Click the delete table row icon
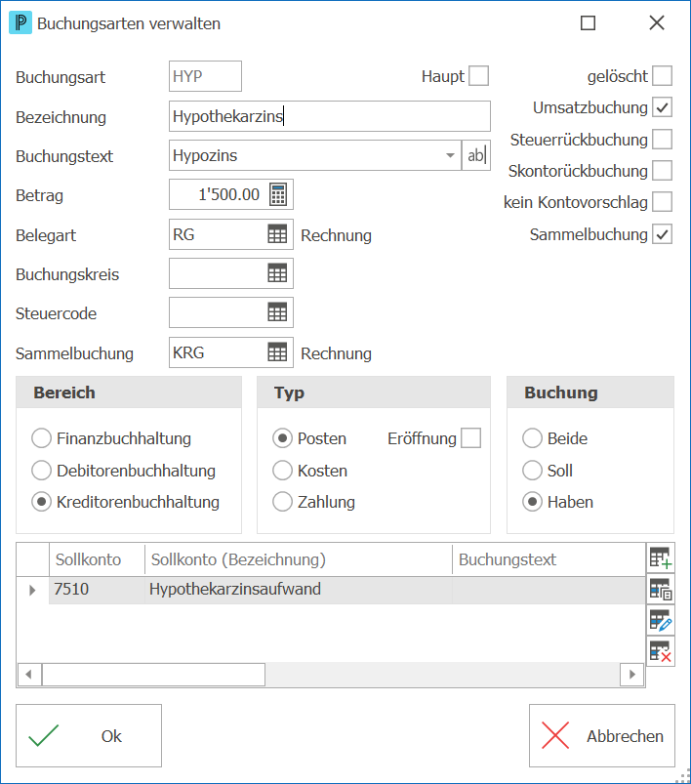The image size is (691, 784). (661, 651)
